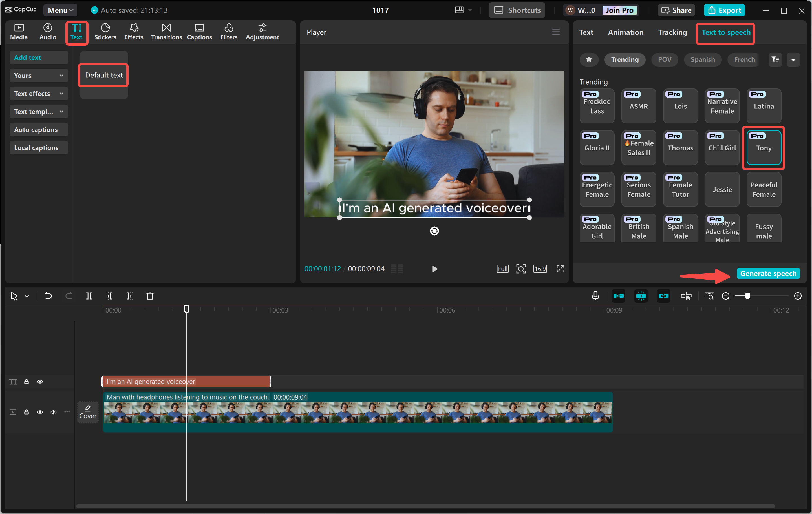This screenshot has width=812, height=514.
Task: Open the Effects panel
Action: coord(134,32)
